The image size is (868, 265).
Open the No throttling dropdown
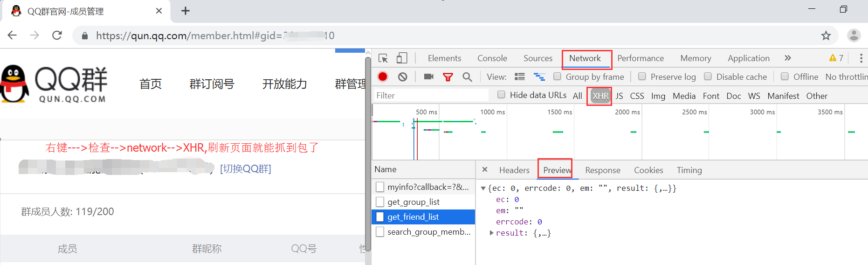coord(846,77)
